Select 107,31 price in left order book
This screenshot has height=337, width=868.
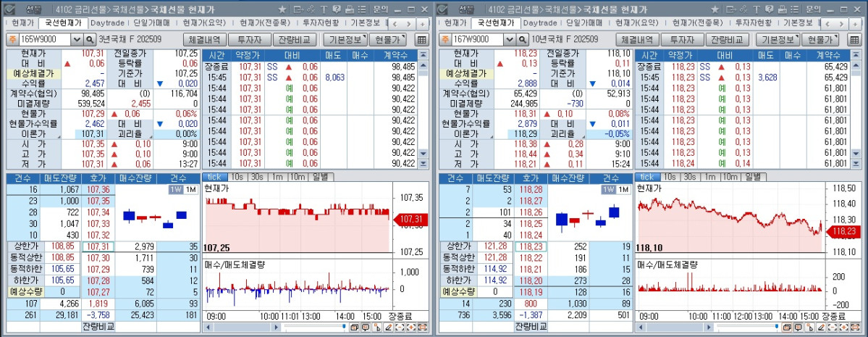[x=98, y=246]
